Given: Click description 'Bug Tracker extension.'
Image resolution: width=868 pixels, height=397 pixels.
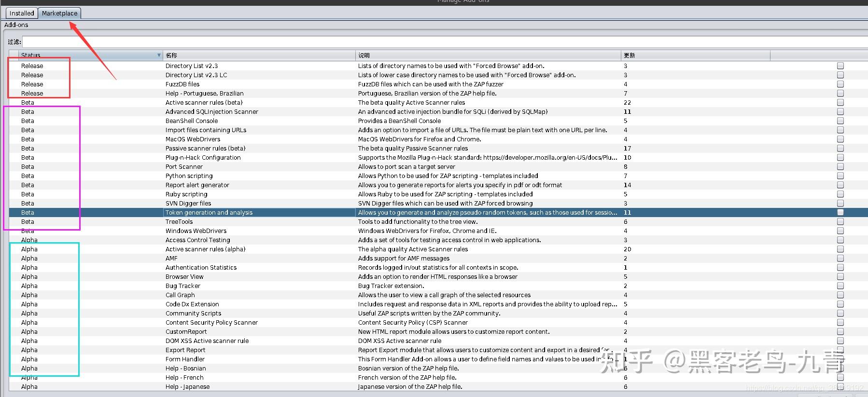Looking at the screenshot, I should [x=391, y=286].
